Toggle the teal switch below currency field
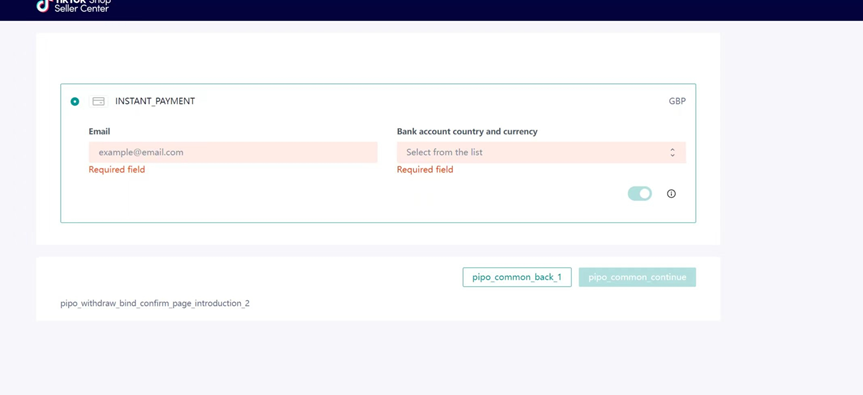The image size is (863, 395). (x=640, y=194)
